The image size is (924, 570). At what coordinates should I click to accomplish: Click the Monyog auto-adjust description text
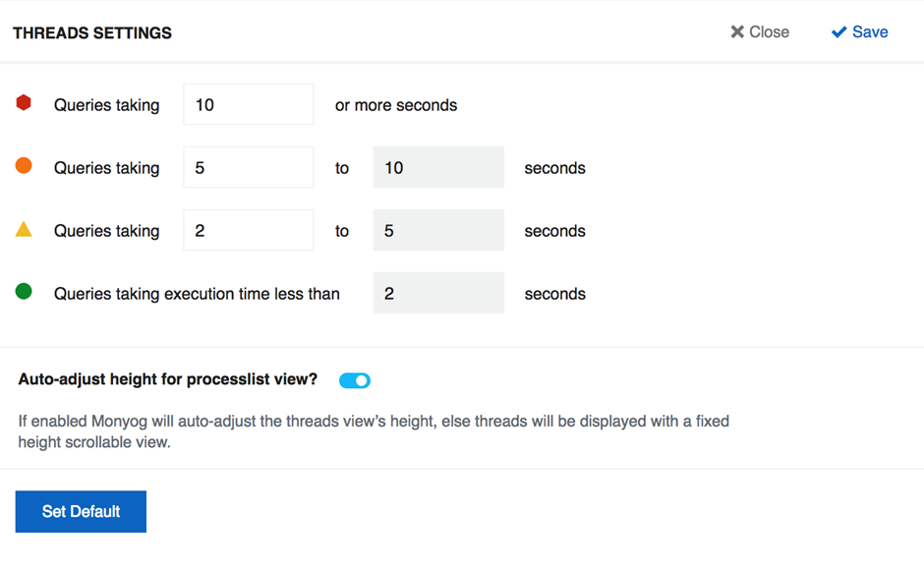coord(374,431)
